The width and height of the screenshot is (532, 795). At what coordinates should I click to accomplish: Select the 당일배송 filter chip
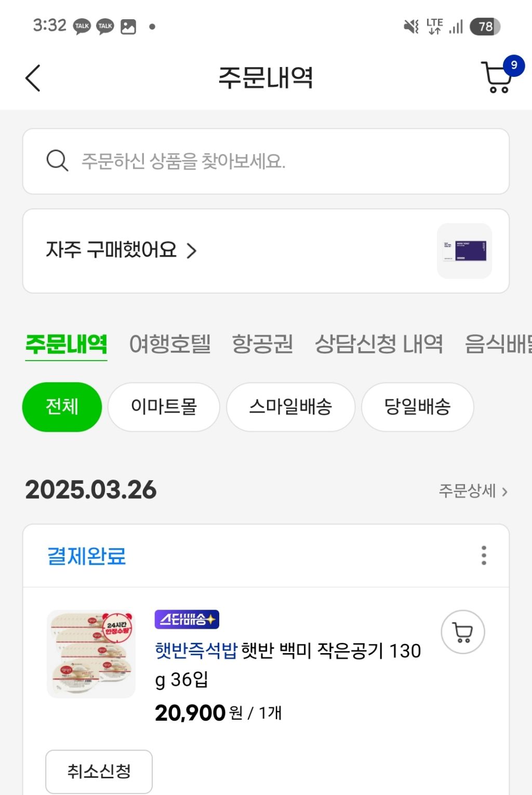point(417,407)
